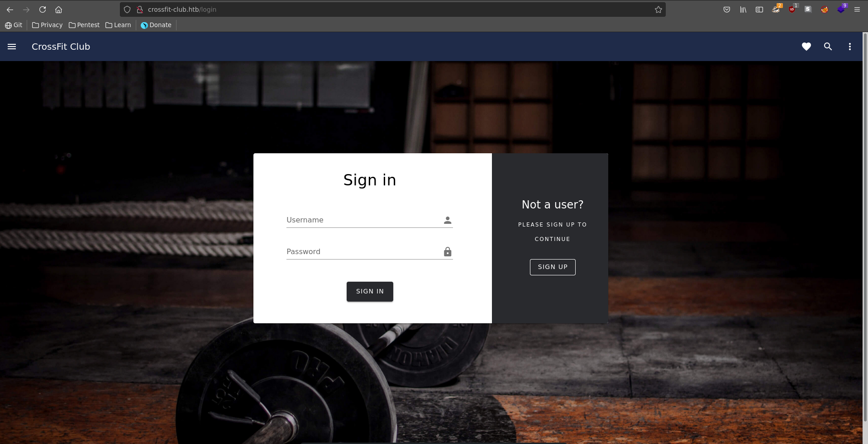Click the CrossFit Club title
Viewport: 868px width, 444px height.
[61, 47]
